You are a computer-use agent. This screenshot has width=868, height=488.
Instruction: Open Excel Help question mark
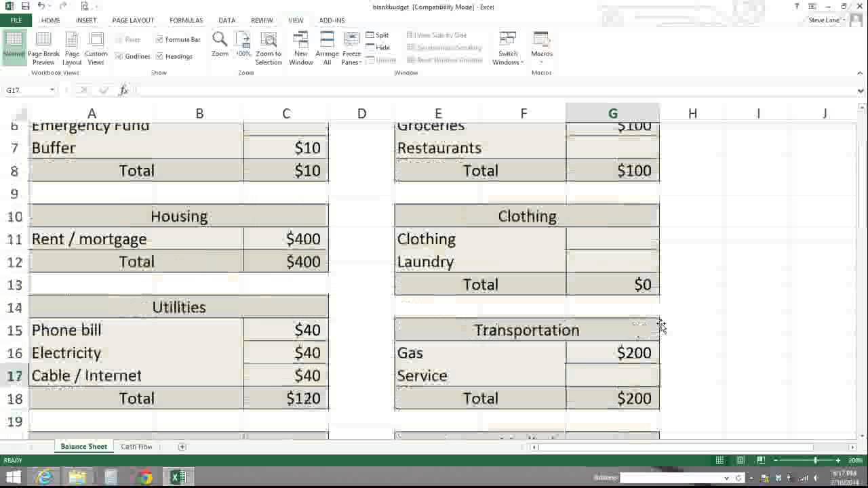tap(797, 6)
